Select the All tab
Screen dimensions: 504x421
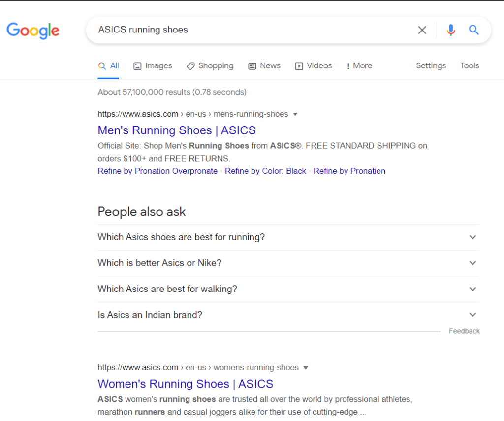coord(108,66)
